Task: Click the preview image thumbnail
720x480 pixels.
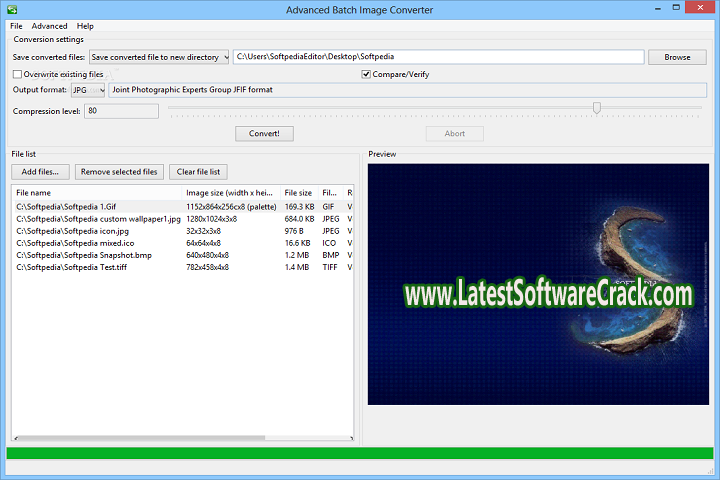Action: [x=538, y=284]
